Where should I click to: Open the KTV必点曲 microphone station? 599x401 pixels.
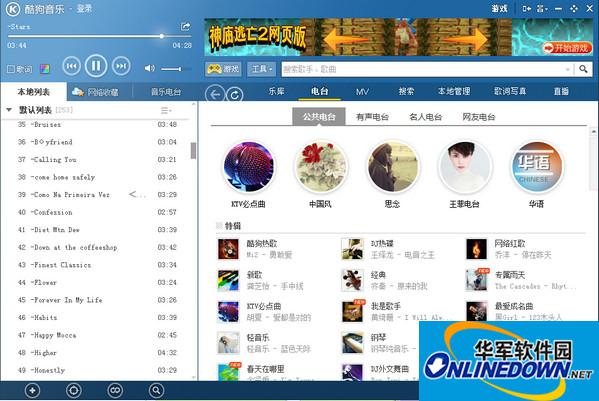(x=249, y=167)
